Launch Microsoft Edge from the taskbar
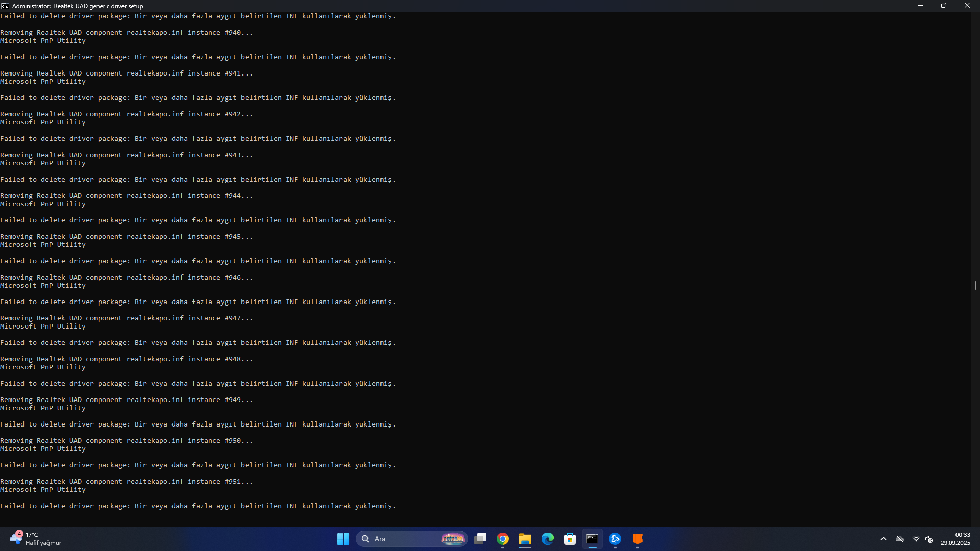The image size is (980, 551). click(x=548, y=539)
